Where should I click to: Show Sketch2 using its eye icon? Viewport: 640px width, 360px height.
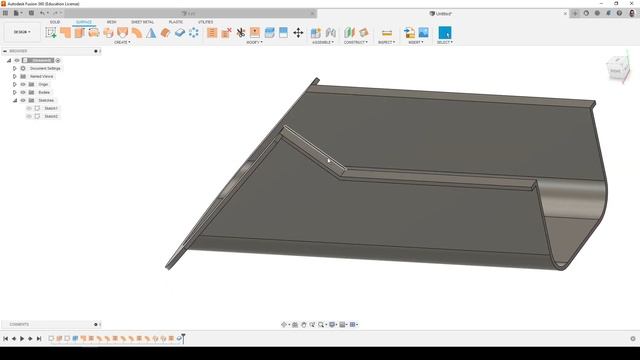pos(29,116)
